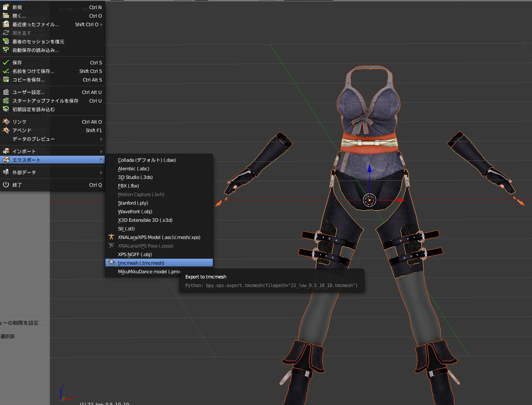Image resolution: width=532 pixels, height=405 pixels.
Task: Choose リンク menu entry
Action: pos(52,122)
